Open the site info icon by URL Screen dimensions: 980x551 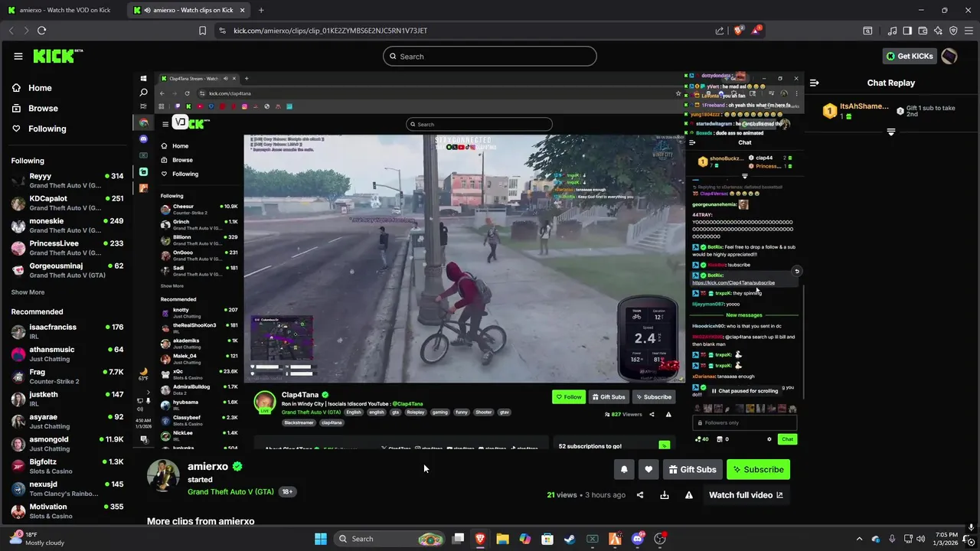pyautogui.click(x=222, y=31)
